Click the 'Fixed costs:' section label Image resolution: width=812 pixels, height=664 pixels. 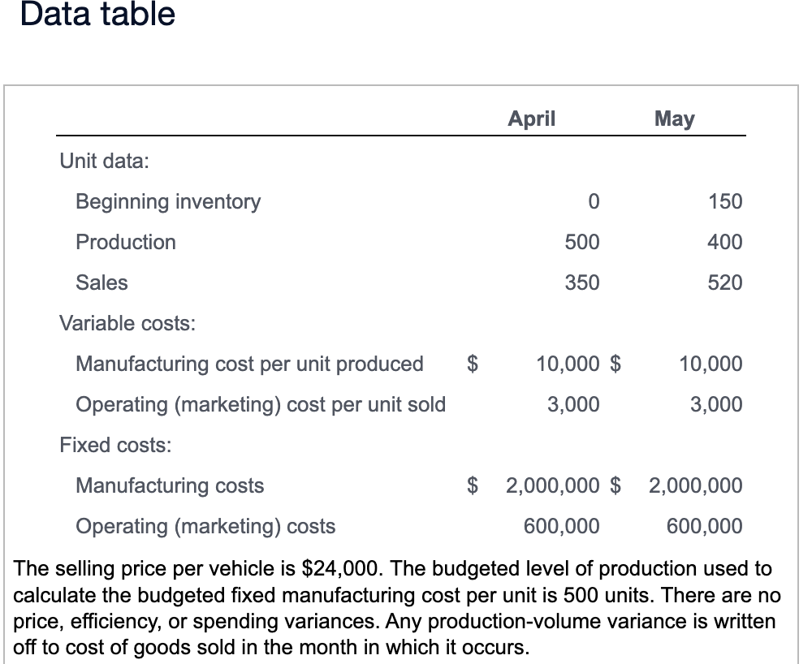115,445
